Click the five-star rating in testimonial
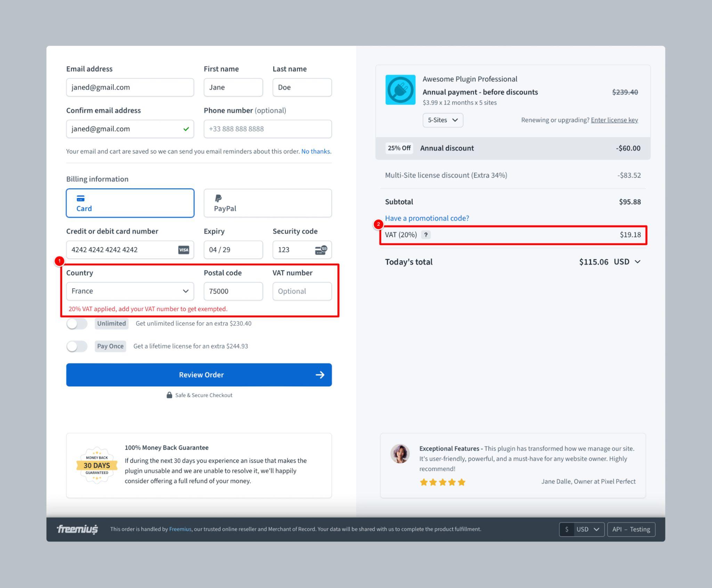The image size is (712, 588). [x=443, y=482]
